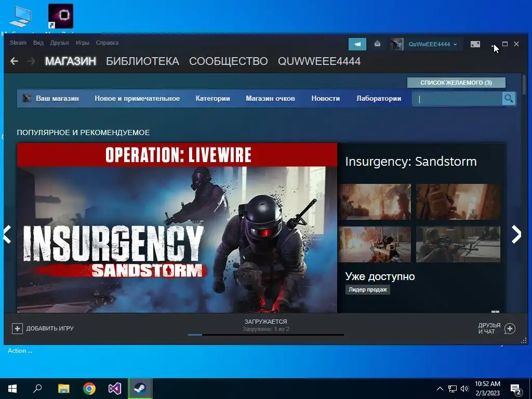Open the Windows Start menu
The height and width of the screenshot is (399, 532).
pyautogui.click(x=12, y=389)
